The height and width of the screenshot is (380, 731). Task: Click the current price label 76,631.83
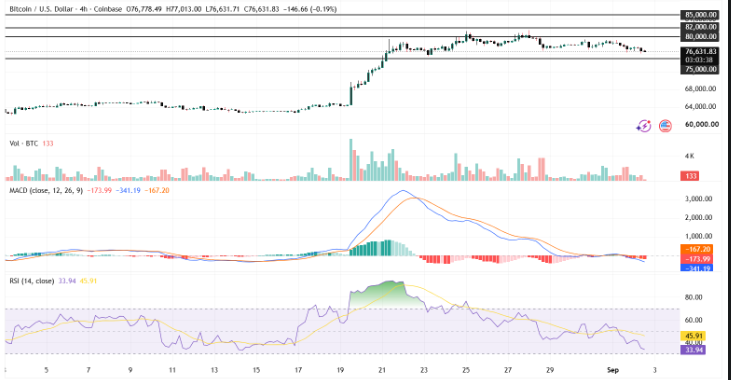[700, 52]
